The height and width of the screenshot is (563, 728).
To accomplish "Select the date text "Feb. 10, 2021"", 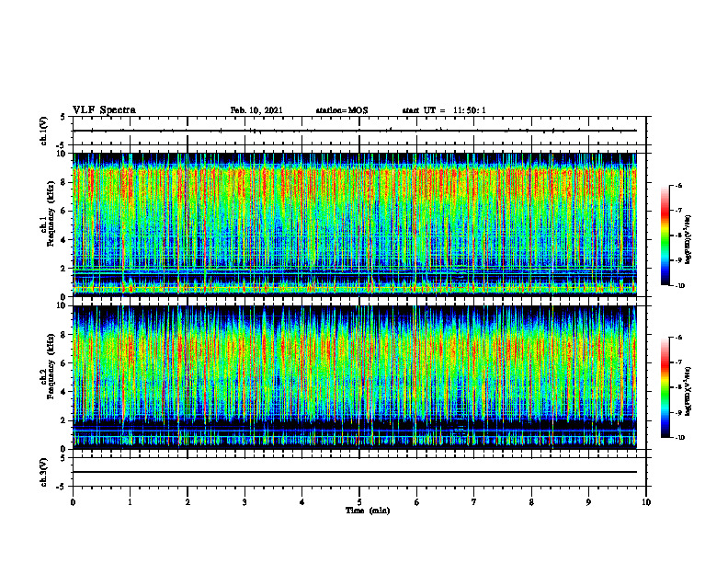I will point(256,110).
